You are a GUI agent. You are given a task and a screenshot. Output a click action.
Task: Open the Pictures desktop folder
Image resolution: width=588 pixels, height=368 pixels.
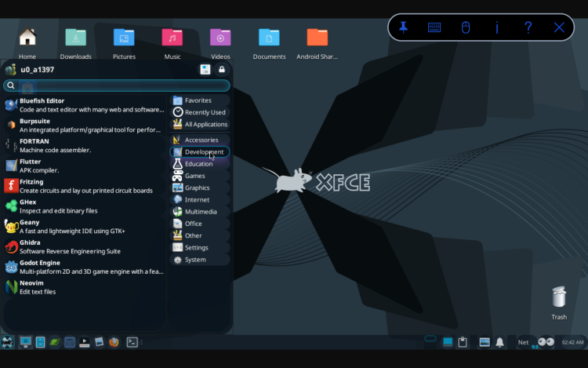124,43
